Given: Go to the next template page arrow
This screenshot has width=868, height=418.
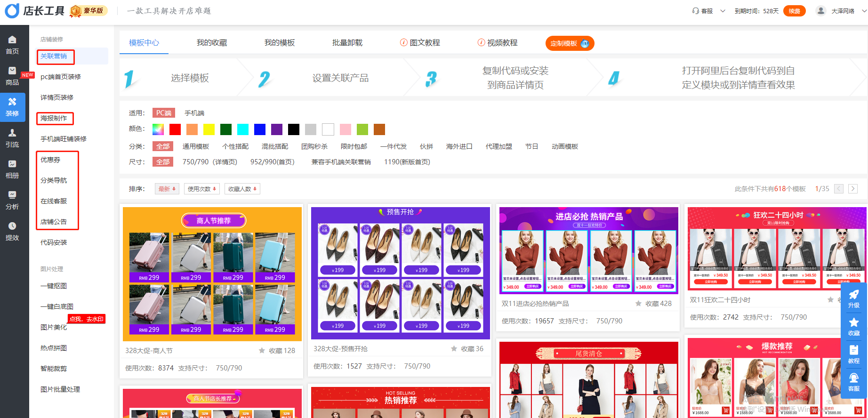Looking at the screenshot, I should [x=853, y=189].
